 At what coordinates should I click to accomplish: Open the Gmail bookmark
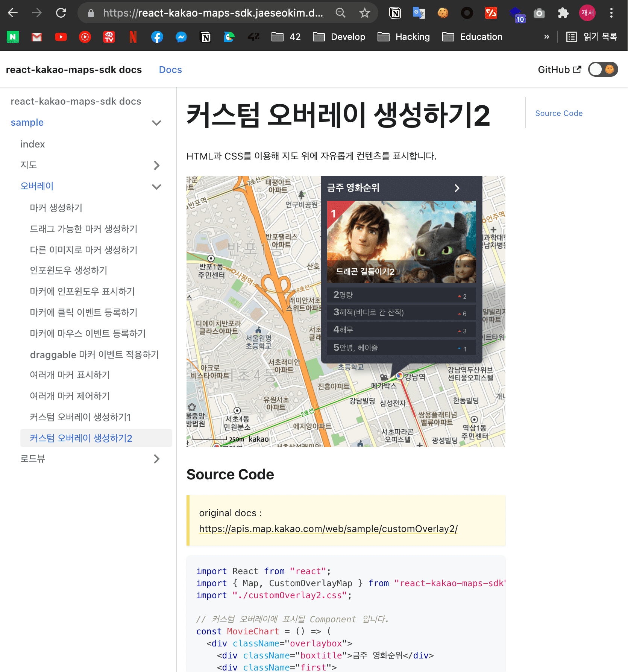tap(36, 36)
